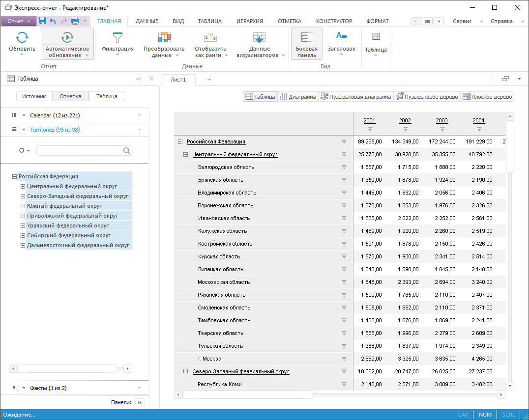Toggle the Боковая панель button
Screen dimensions: 529x420
(x=306, y=43)
